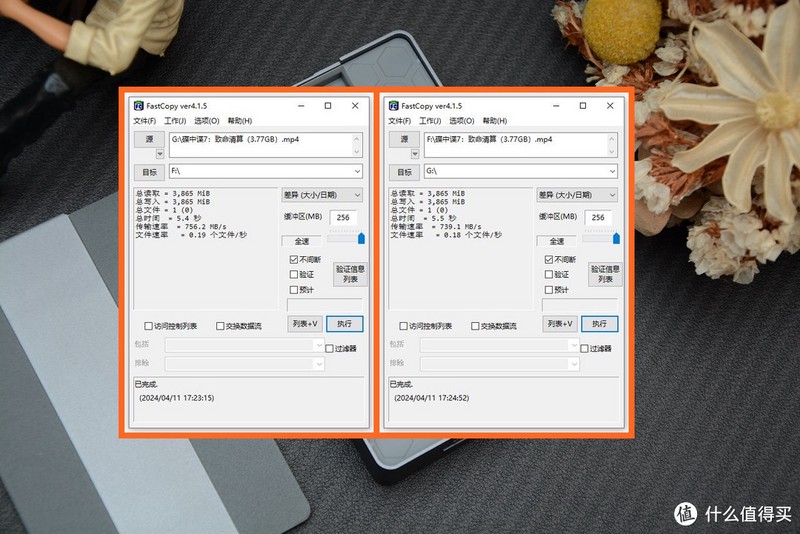Uncheck 不间断 checkbox in right window
This screenshot has height=534, width=800.
pyautogui.click(x=549, y=260)
